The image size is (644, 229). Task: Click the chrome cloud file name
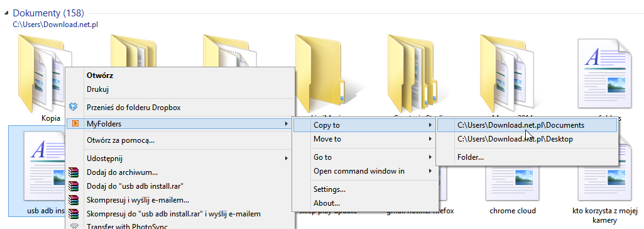pos(513,211)
